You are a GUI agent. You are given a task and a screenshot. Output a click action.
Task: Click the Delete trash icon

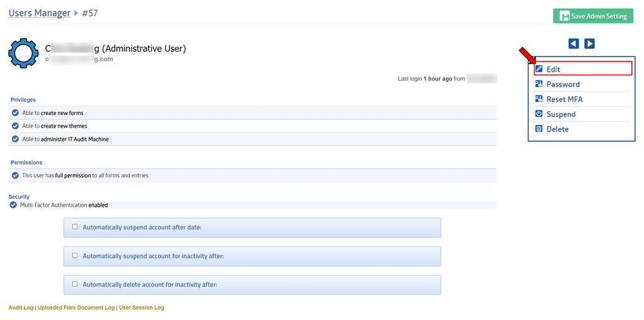coord(539,129)
